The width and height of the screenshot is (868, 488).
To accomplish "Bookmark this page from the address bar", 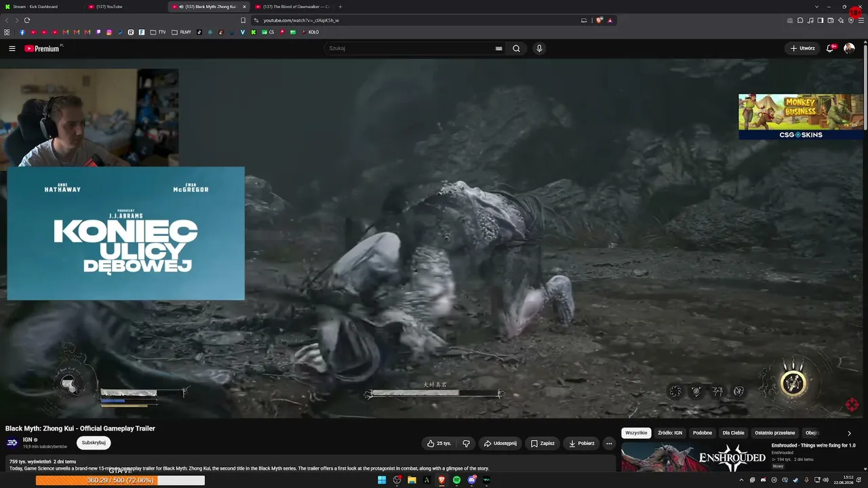I will click(x=243, y=20).
